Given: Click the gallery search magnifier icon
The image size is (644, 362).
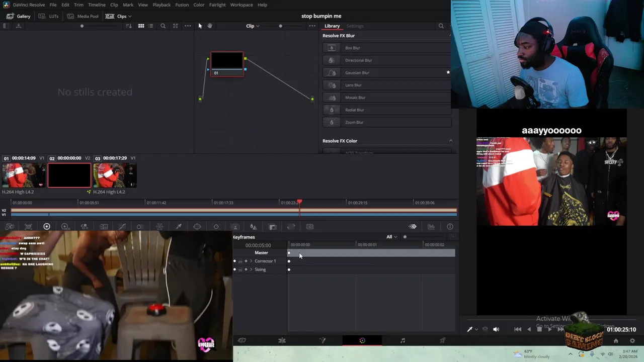Looking at the screenshot, I should click(163, 26).
